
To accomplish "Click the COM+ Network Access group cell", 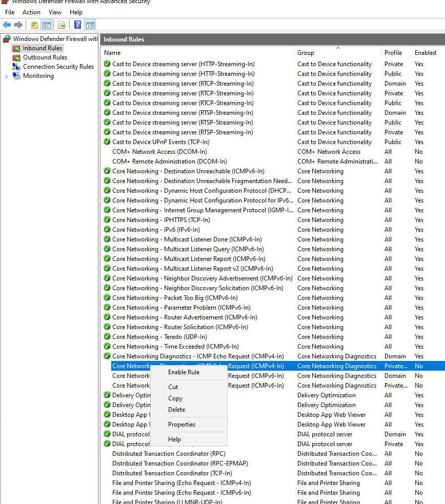I will point(329,152).
